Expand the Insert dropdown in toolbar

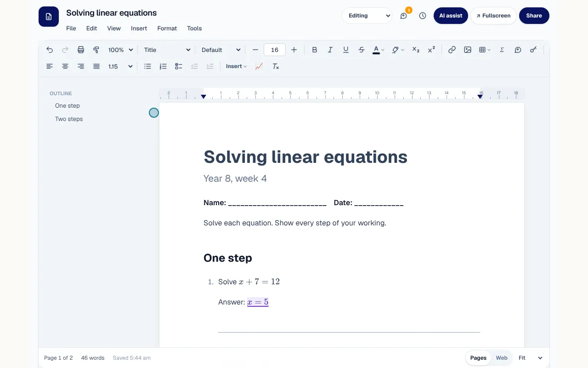tap(236, 66)
